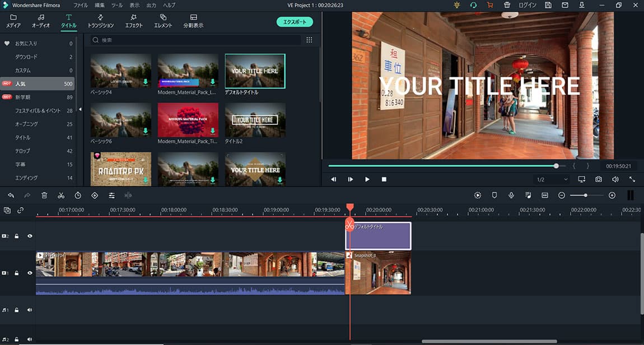Select the 新学期 category
Screen dimensions: 644x345
[38, 97]
